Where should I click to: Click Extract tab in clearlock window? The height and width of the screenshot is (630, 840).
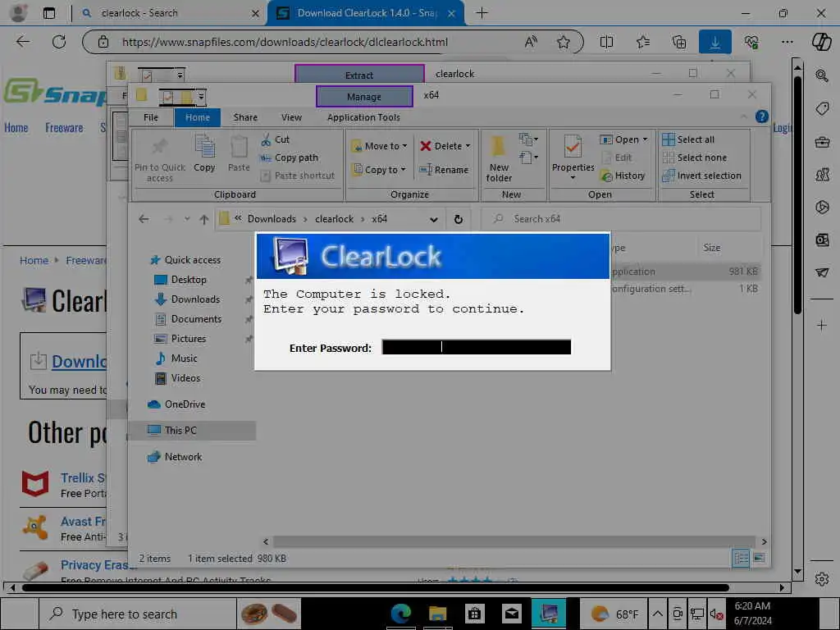pos(359,75)
